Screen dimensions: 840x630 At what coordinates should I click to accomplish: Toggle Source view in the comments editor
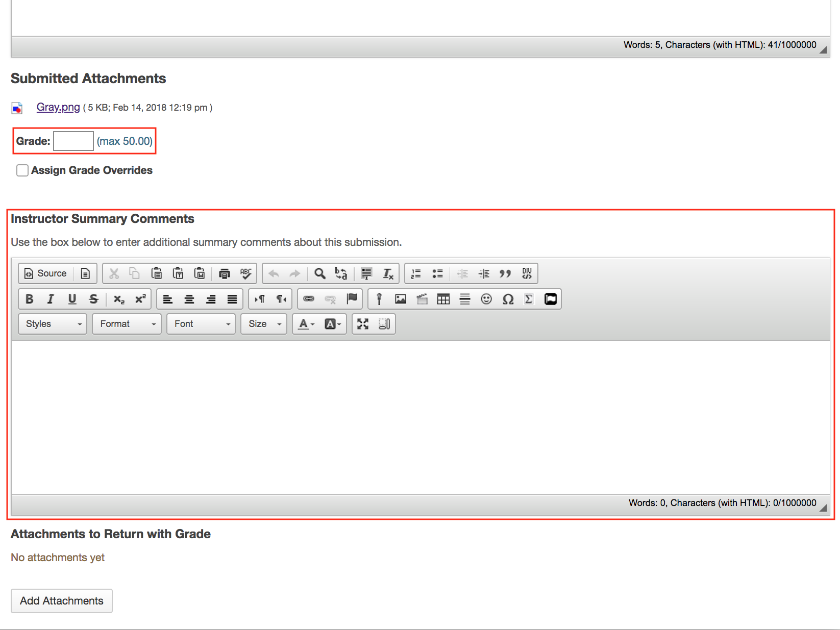coord(45,273)
